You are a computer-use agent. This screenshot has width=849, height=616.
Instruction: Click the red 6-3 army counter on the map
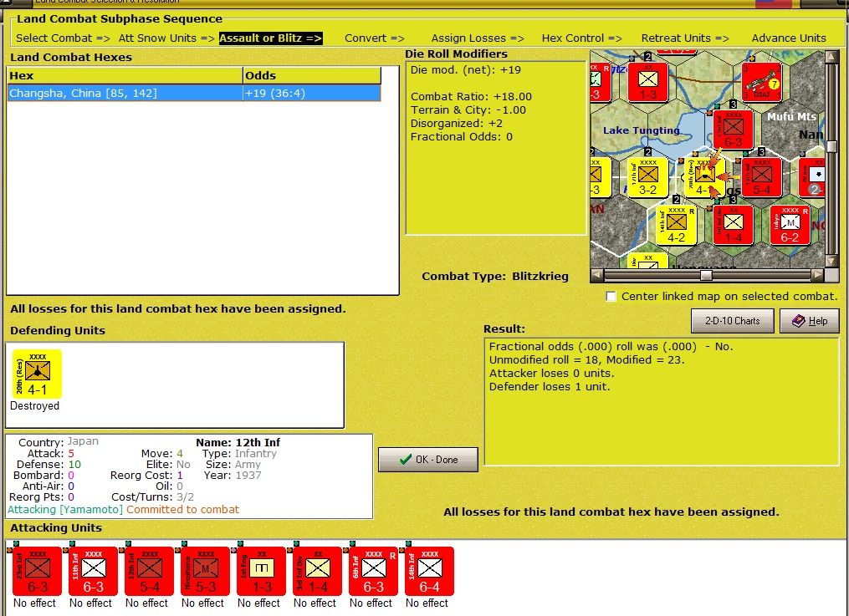tap(733, 130)
